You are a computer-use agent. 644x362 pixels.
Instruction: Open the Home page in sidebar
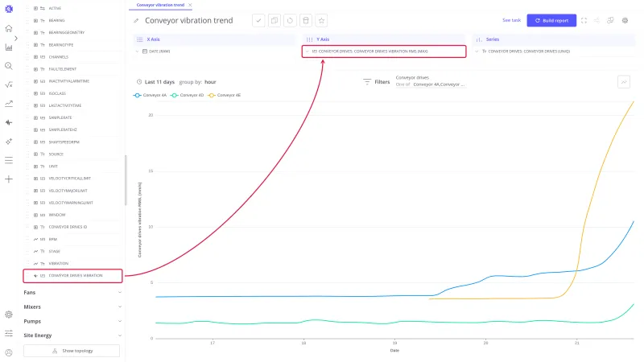9,28
